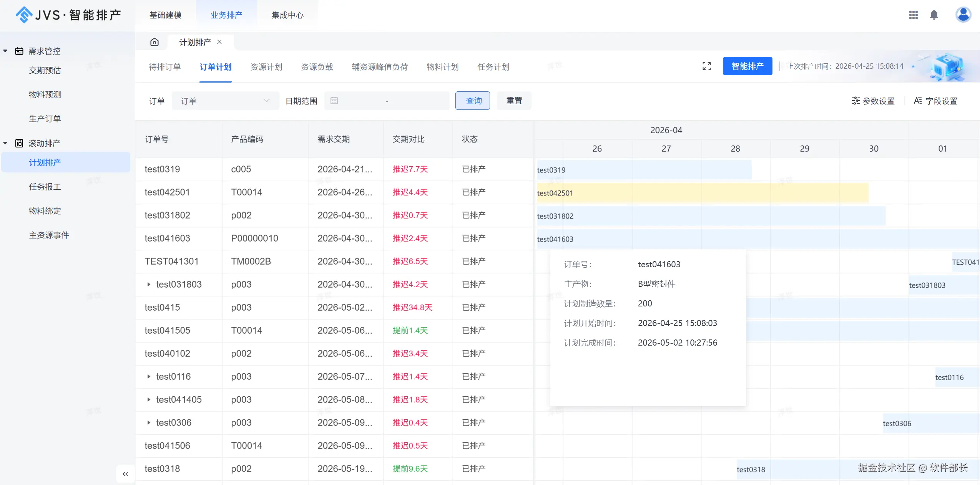Click the 查询 query button

pos(473,101)
